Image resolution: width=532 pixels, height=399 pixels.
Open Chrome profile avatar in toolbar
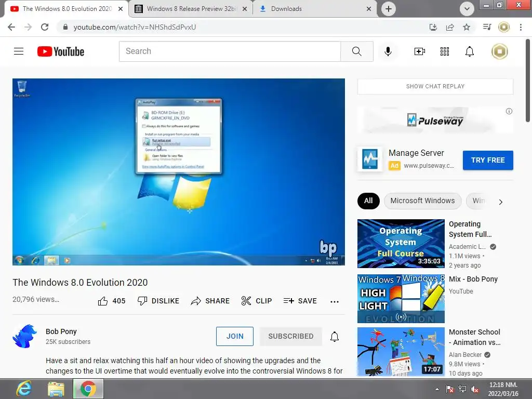coord(504,27)
